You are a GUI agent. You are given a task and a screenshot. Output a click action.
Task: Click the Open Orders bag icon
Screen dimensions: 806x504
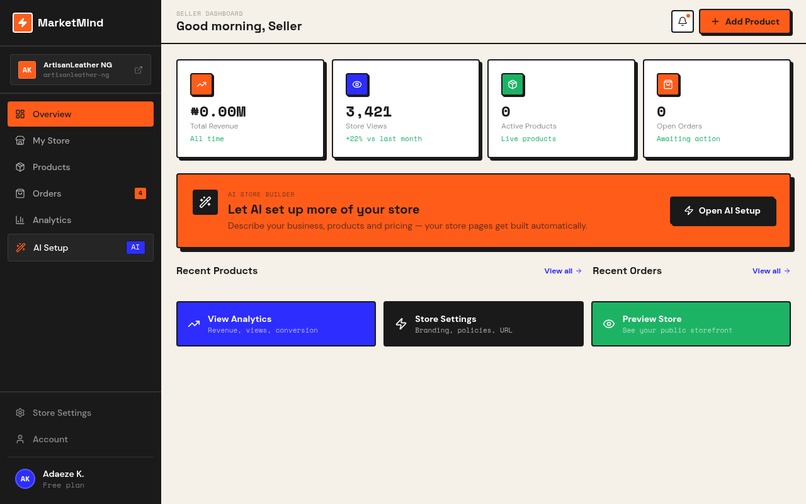click(668, 85)
